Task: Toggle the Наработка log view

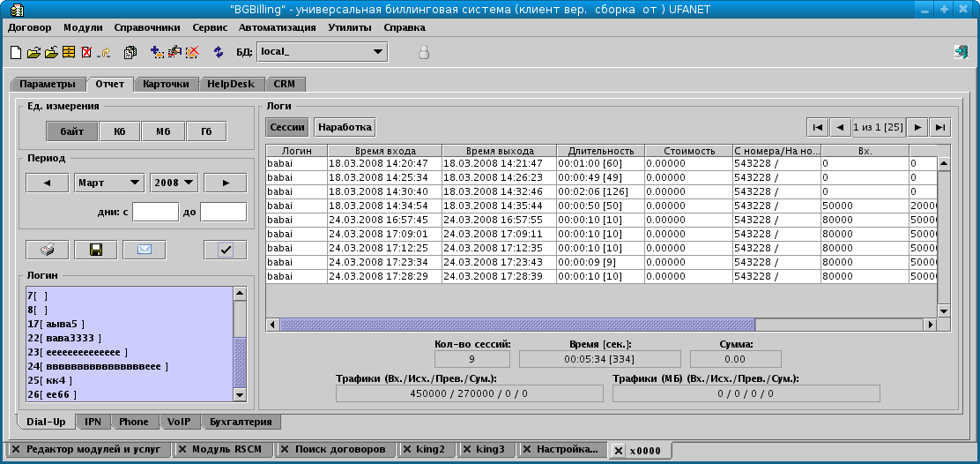Action: 345,127
